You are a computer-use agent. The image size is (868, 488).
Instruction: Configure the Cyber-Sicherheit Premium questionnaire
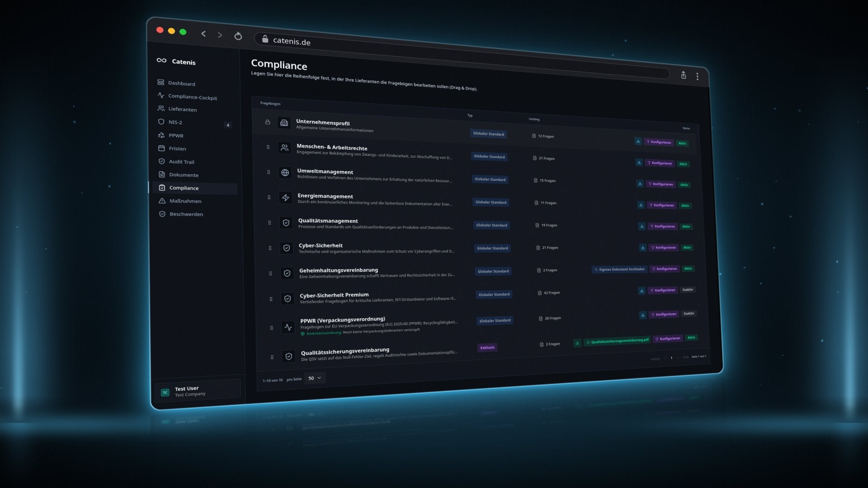663,291
